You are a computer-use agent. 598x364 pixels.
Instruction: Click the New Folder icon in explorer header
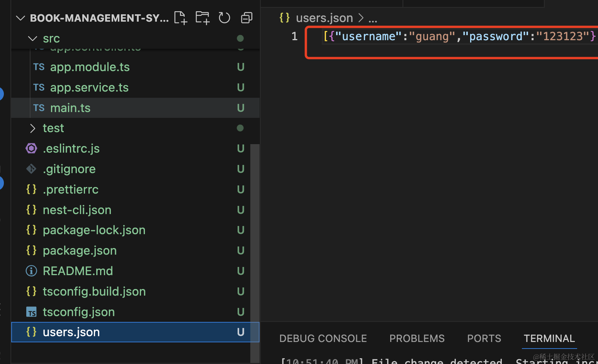point(202,18)
